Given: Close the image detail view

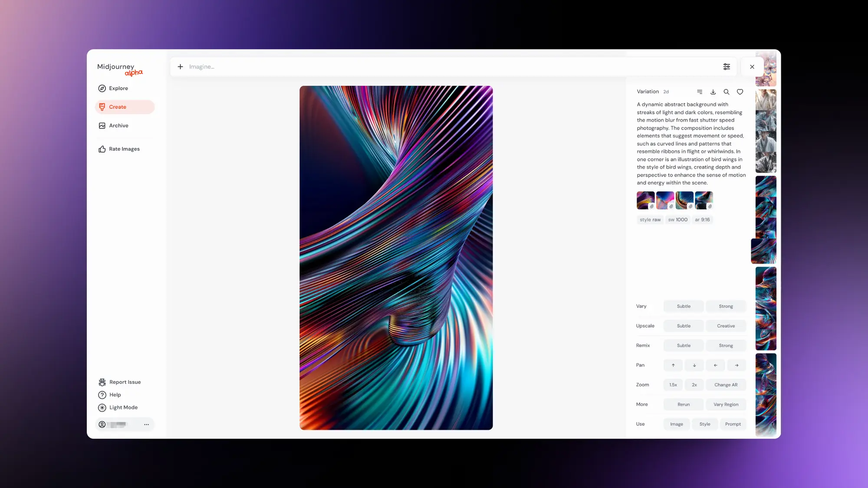Looking at the screenshot, I should point(752,67).
